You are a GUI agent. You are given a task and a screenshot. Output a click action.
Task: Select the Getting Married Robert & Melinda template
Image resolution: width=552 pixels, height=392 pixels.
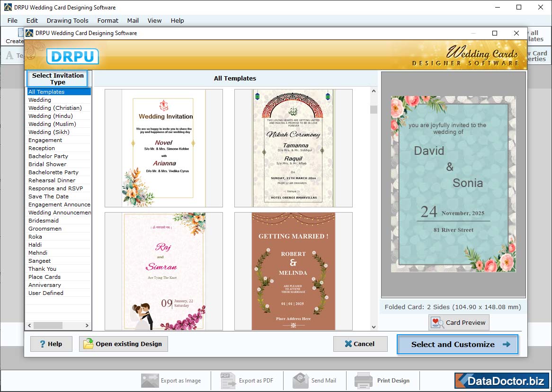(293, 271)
